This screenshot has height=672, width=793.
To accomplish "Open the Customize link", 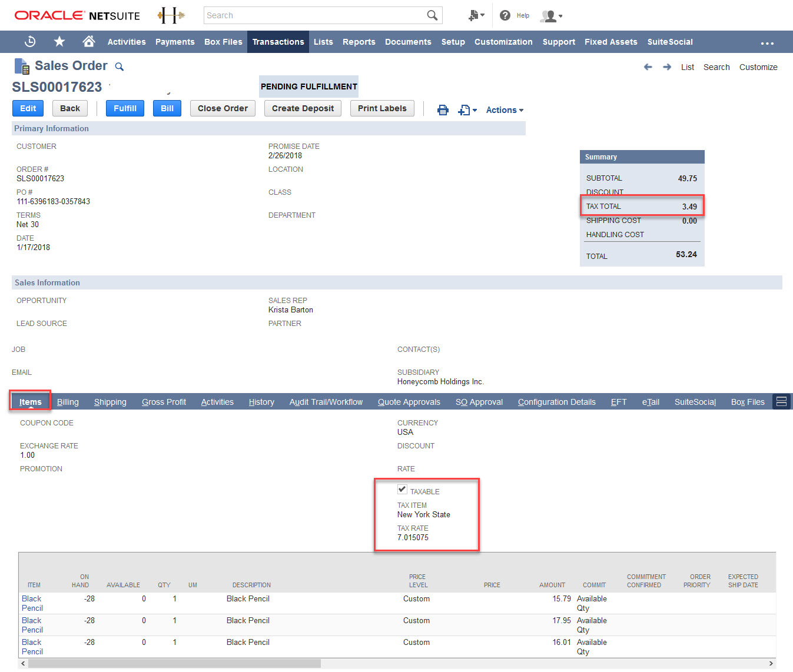I will [x=758, y=67].
